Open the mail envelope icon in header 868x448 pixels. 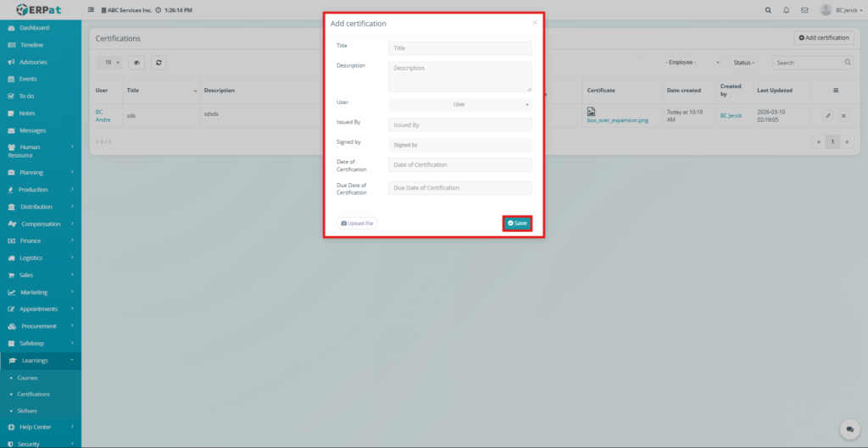tap(804, 10)
